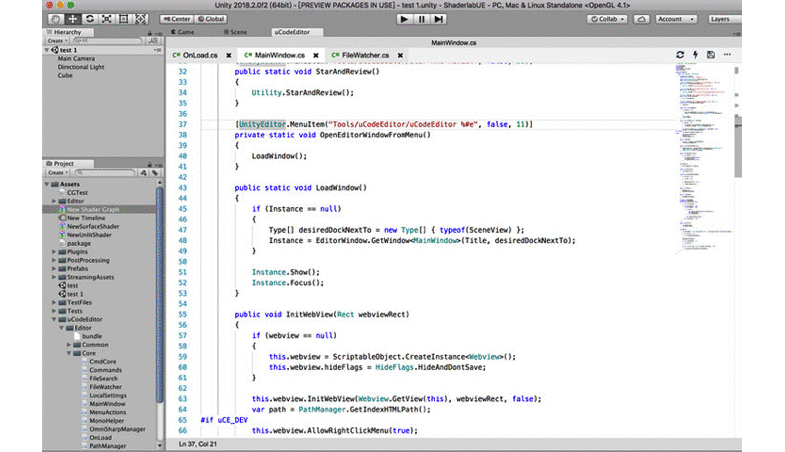Start Play mode

coord(405,19)
